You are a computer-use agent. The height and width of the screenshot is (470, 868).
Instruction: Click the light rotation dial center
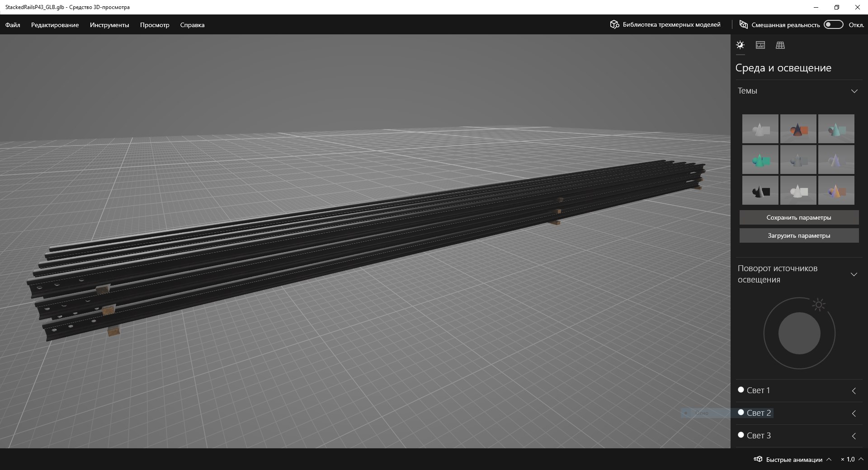coord(799,334)
